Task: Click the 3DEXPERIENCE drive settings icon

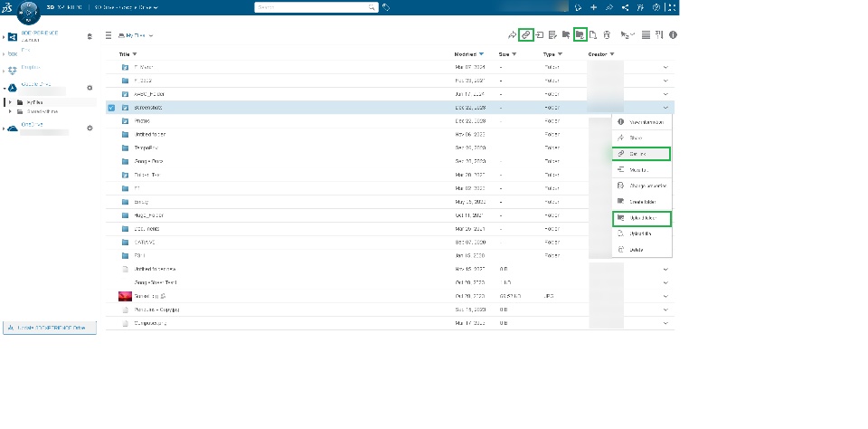Action: (90, 36)
